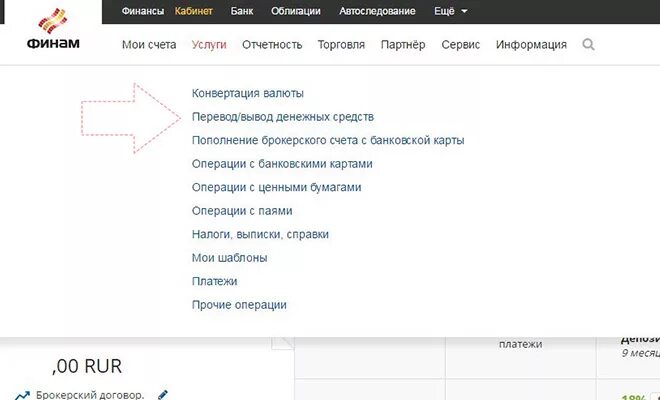Screen dimensions: 660x400
Task: Select Операции с паями
Action: coord(242,211)
